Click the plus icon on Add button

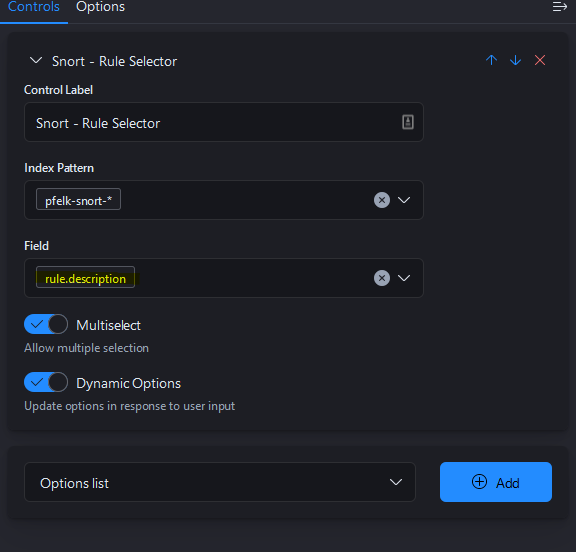(479, 481)
